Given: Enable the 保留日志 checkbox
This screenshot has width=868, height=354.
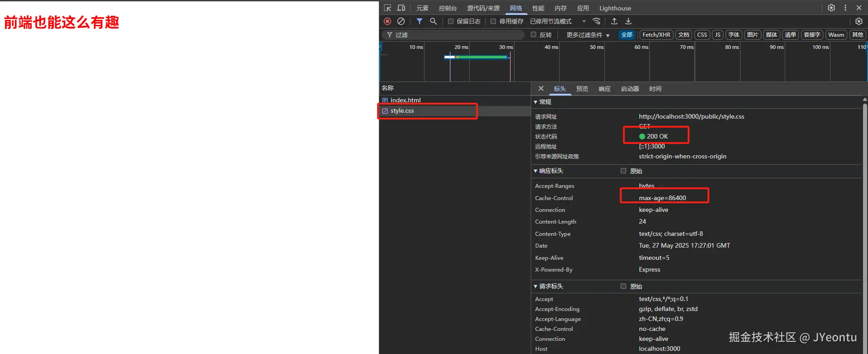Looking at the screenshot, I should tap(451, 21).
